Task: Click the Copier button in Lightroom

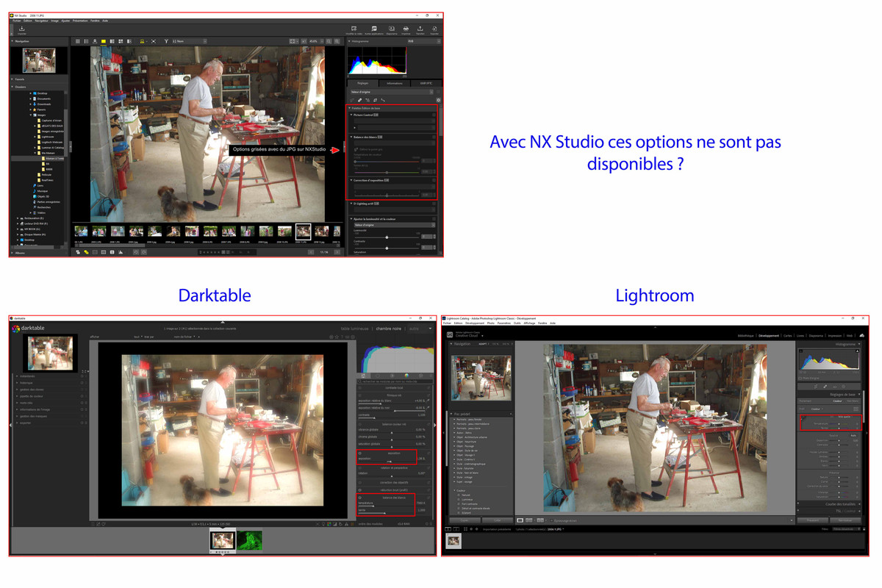Action: (x=465, y=520)
